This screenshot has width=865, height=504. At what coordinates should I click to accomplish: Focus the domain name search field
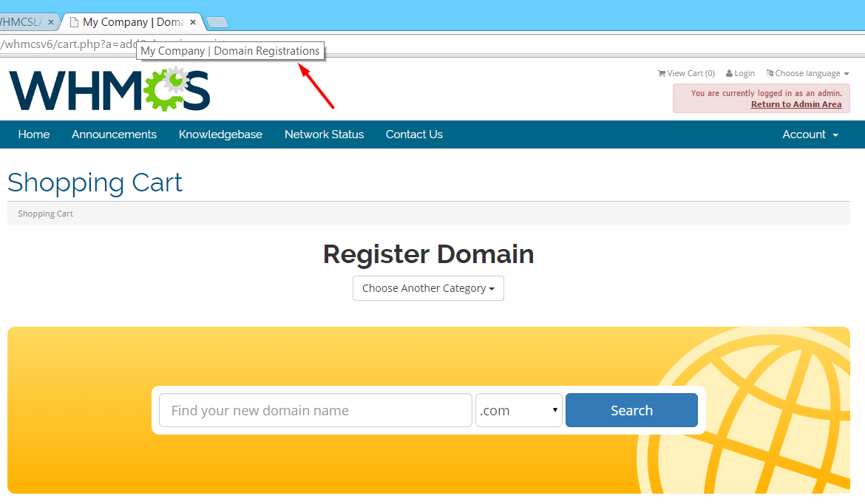[x=316, y=410]
